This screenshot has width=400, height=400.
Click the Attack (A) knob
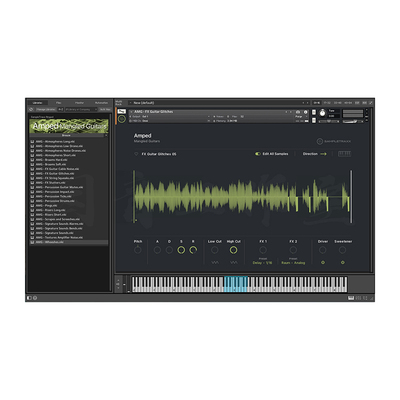157,250
